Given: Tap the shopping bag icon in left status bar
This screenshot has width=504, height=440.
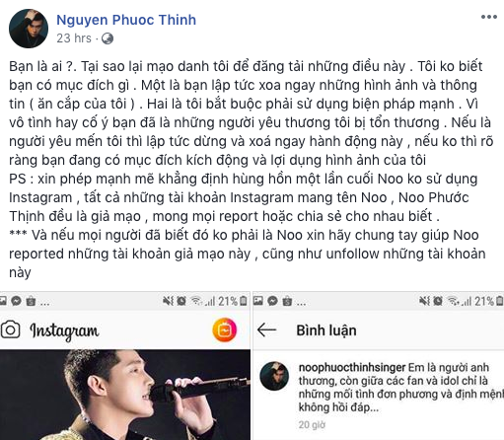Looking at the screenshot, I should pyautogui.click(x=31, y=301).
